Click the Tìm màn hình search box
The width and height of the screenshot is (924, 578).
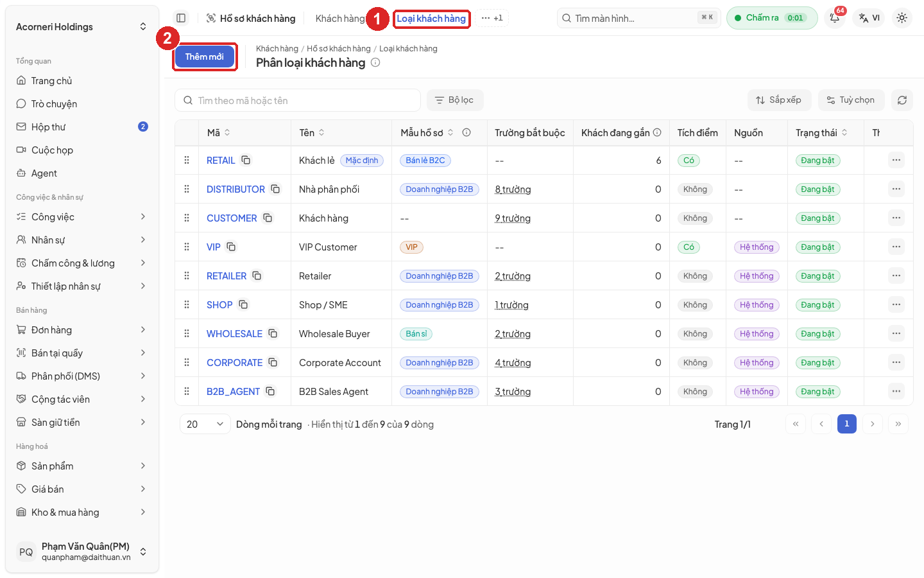point(639,18)
